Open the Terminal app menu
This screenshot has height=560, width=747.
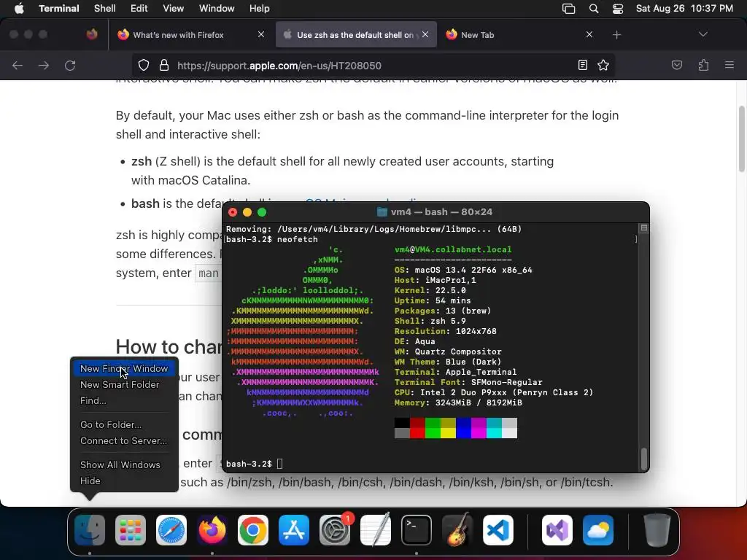click(x=59, y=9)
